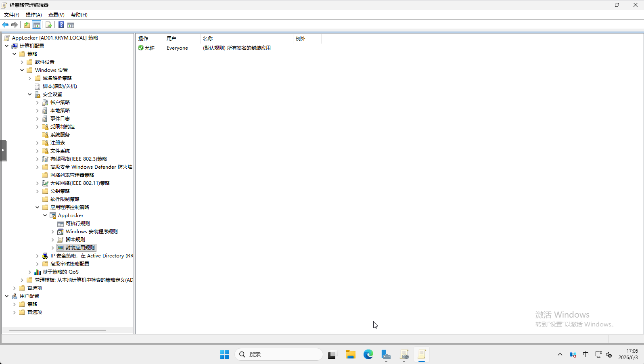Open the volume icon in the system tray
644x364 pixels.
pos(609,354)
